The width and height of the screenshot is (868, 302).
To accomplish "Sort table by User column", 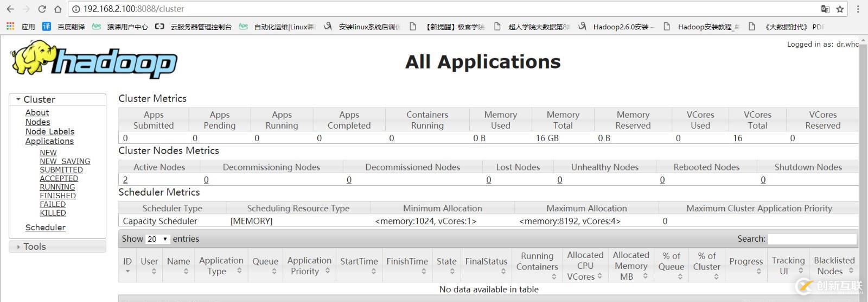I will [x=149, y=266].
